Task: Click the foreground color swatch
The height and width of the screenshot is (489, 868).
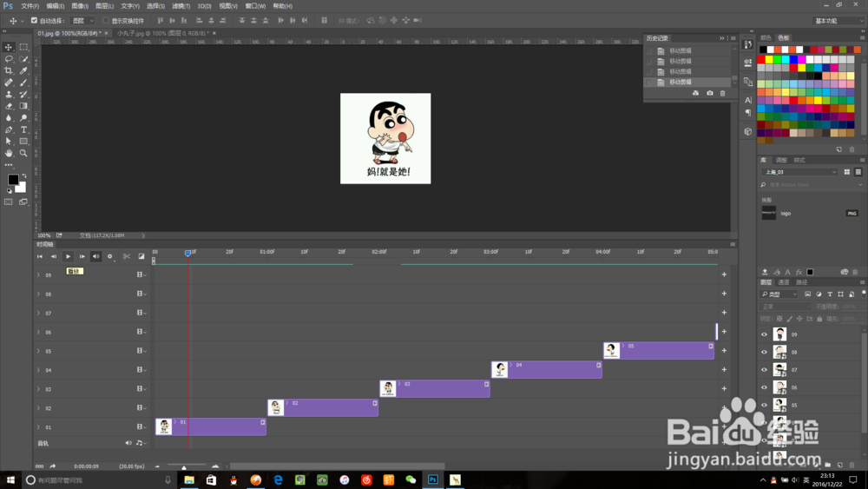Action: point(13,180)
